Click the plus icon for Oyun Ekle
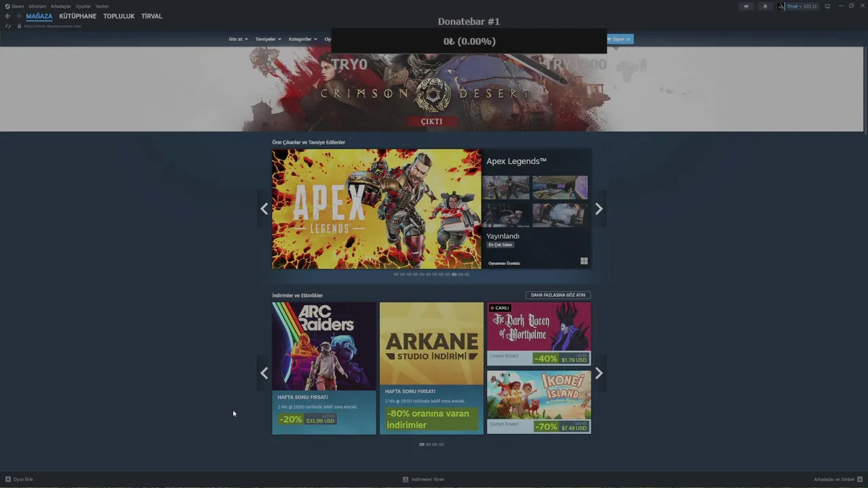Image resolution: width=868 pixels, height=488 pixels. click(x=8, y=479)
